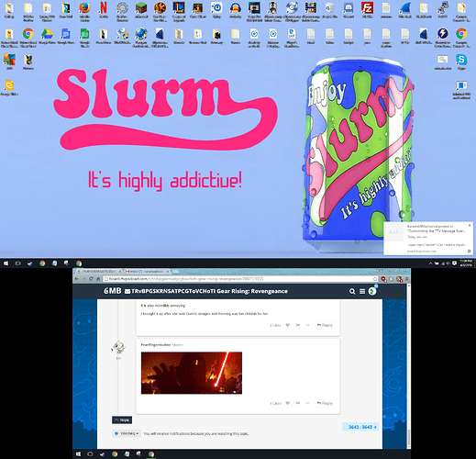
Task: Open the topic title link in forum header
Action: tap(209, 291)
